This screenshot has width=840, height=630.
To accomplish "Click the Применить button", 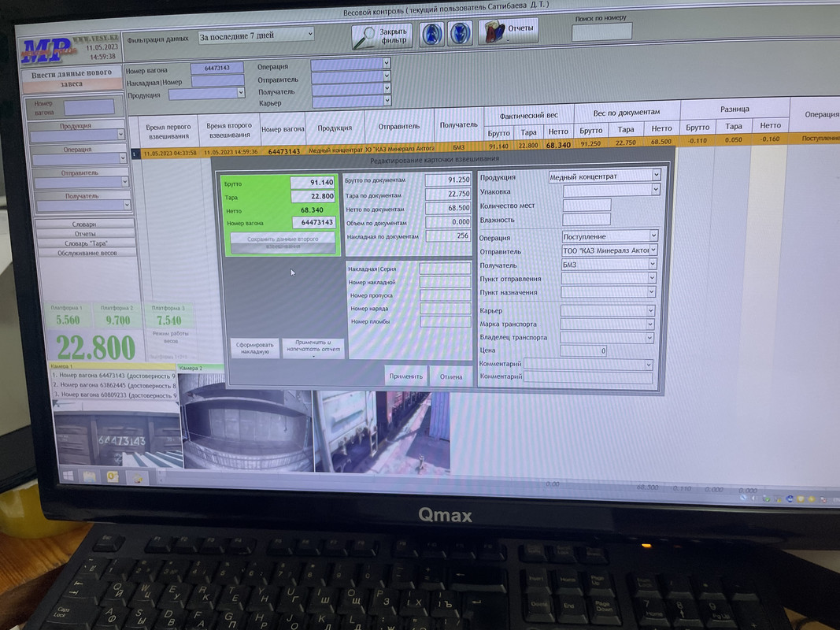I will tap(405, 376).
